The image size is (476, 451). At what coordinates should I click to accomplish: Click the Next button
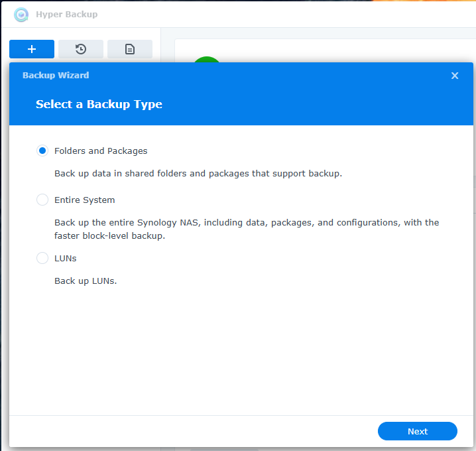pyautogui.click(x=418, y=431)
